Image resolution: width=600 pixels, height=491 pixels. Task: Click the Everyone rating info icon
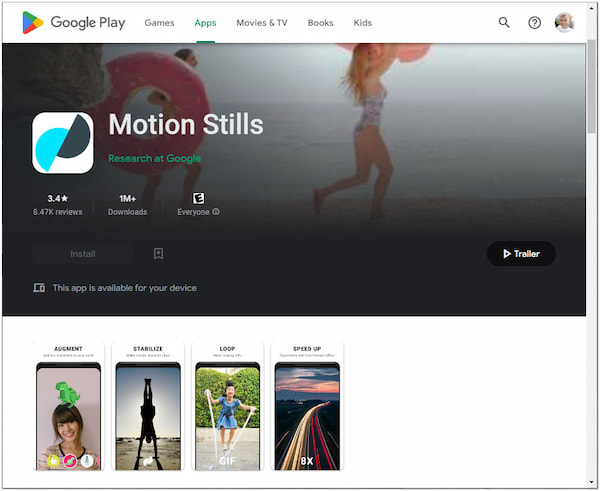pyautogui.click(x=216, y=212)
